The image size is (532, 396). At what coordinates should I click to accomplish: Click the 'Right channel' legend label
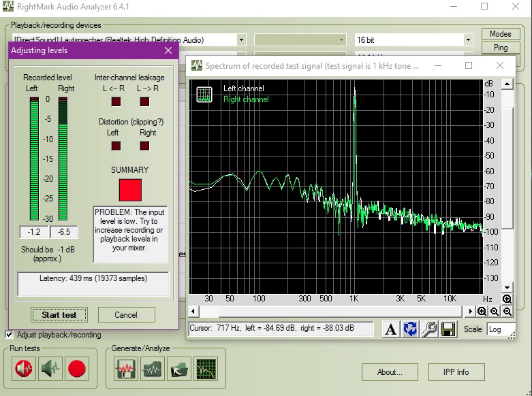coord(246,99)
